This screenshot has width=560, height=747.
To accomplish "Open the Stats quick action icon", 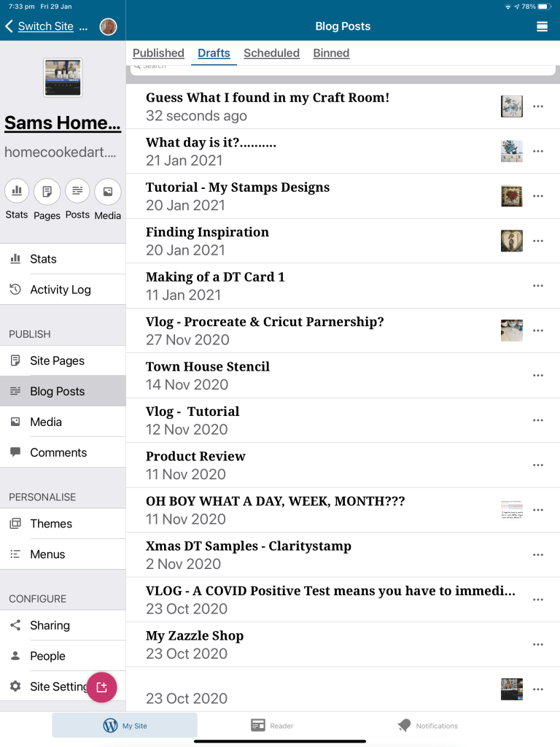I will coord(17,191).
